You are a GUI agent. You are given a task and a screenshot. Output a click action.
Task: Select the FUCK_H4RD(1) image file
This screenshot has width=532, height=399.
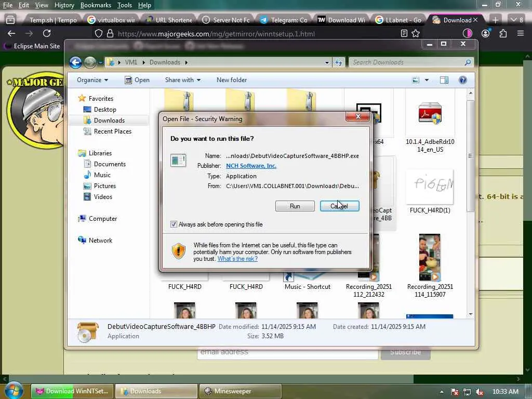(x=430, y=192)
